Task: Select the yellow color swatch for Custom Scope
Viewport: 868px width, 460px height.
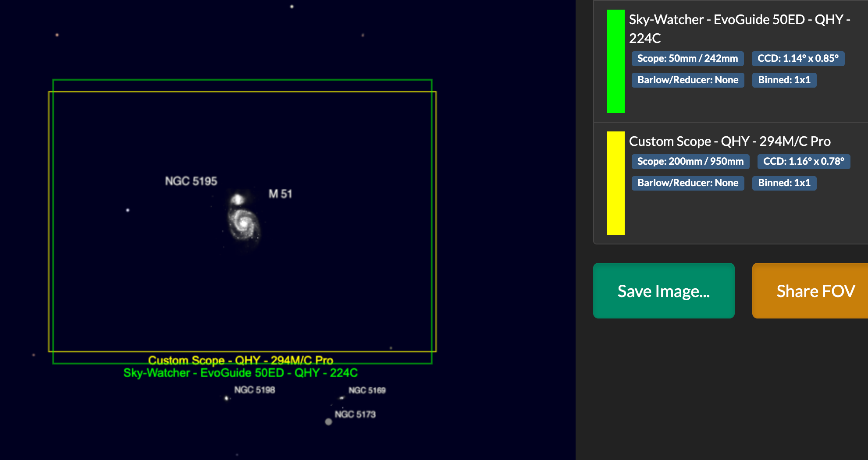Action: [616, 183]
